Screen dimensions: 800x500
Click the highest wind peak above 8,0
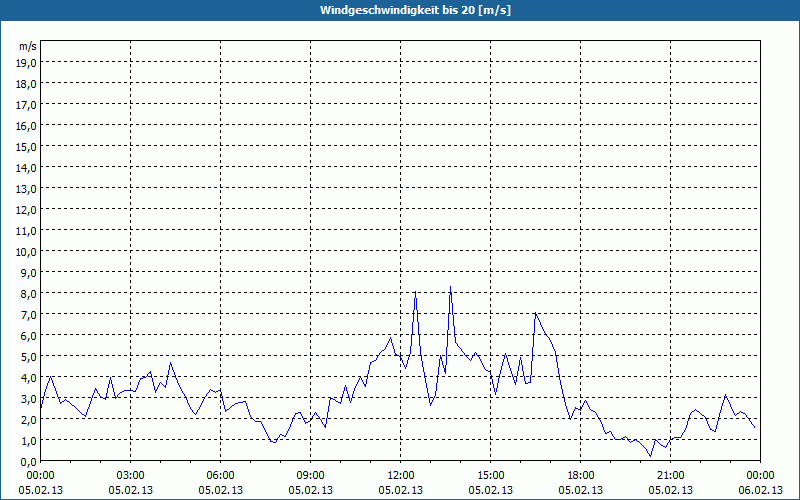[451, 287]
